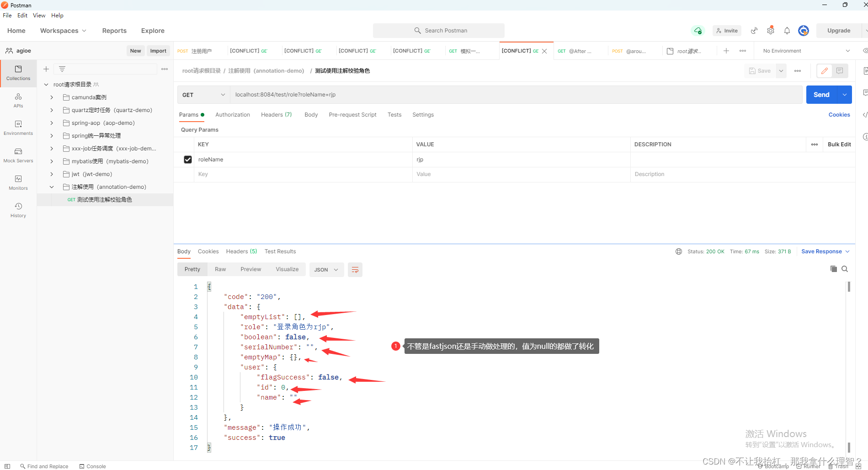Open the capture requests icon
The height and width of the screenshot is (470, 868).
pyautogui.click(x=753, y=30)
